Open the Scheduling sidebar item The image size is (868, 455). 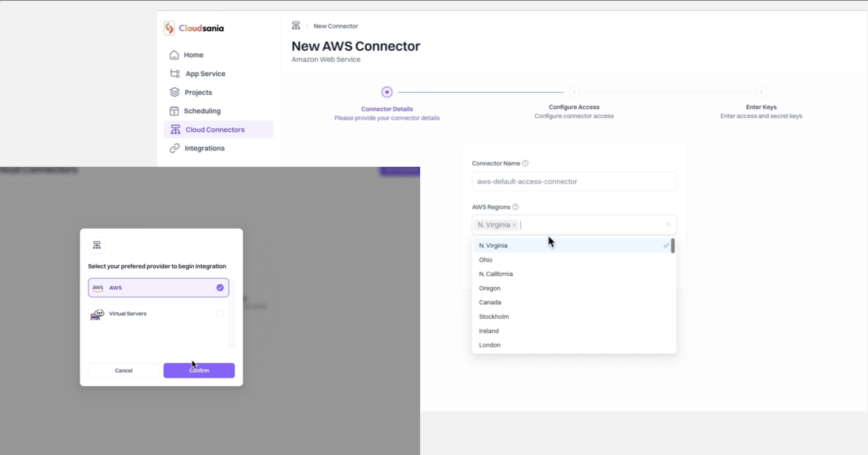202,111
